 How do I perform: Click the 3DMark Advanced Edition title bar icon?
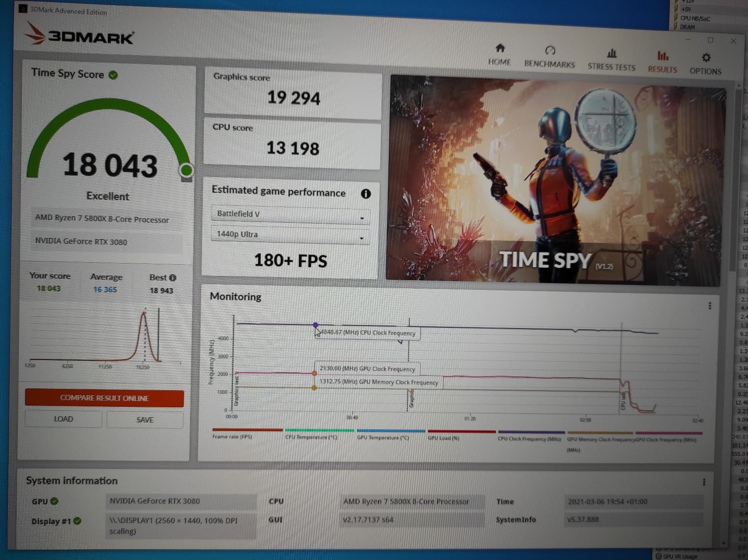click(x=23, y=8)
